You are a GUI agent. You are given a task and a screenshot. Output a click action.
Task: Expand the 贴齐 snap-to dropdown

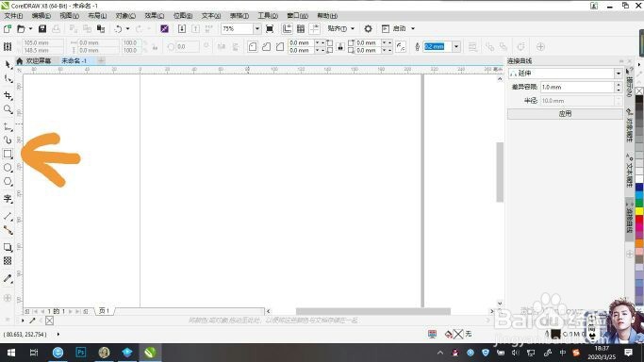click(x=353, y=28)
